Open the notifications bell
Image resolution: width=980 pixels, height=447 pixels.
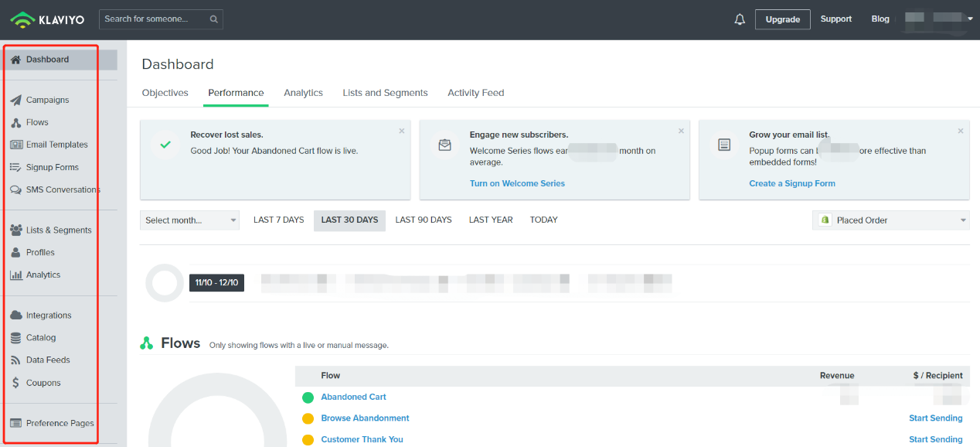740,19
